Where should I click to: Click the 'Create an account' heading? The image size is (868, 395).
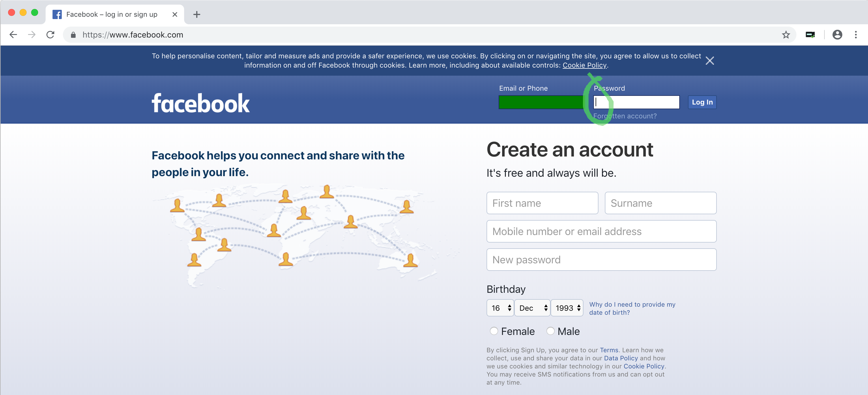click(x=570, y=150)
